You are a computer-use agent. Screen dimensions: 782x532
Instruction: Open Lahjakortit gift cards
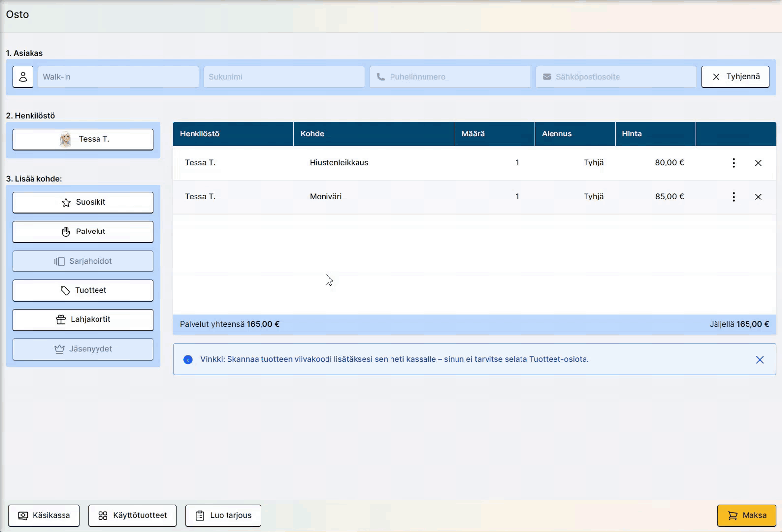(83, 319)
